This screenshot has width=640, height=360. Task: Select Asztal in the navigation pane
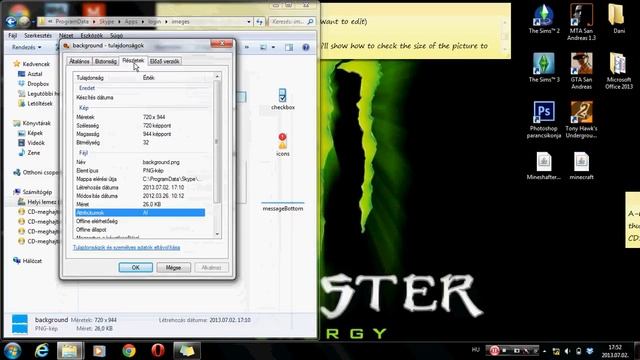pos(35,74)
